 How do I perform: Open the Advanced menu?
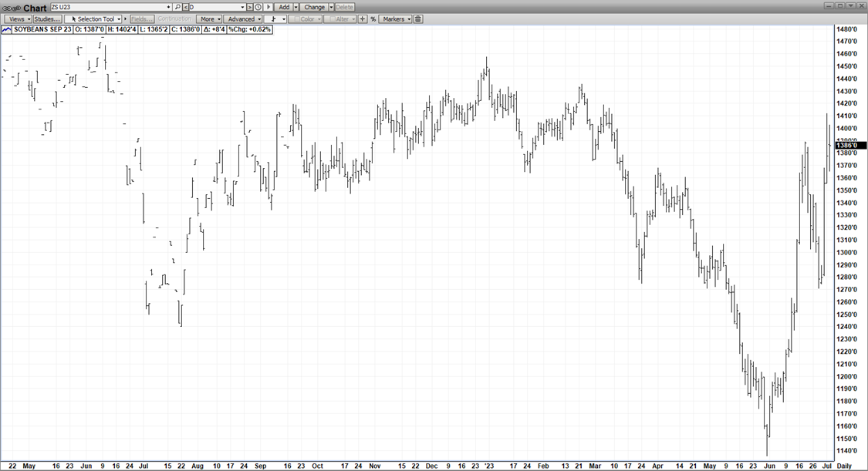tap(242, 19)
